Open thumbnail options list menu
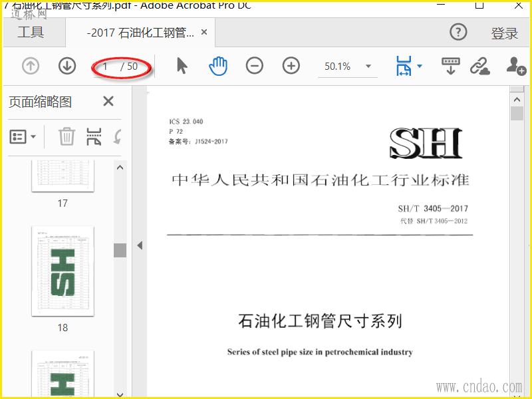 23,137
